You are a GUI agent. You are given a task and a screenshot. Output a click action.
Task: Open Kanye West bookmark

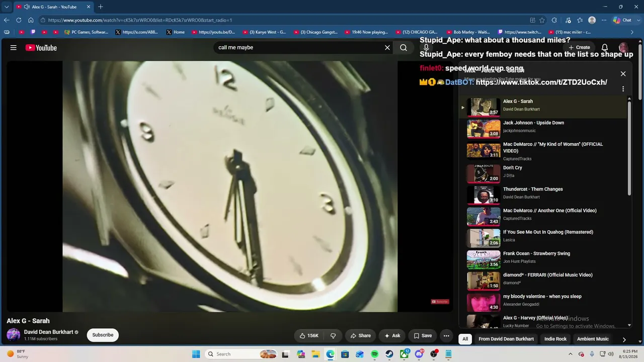click(264, 32)
